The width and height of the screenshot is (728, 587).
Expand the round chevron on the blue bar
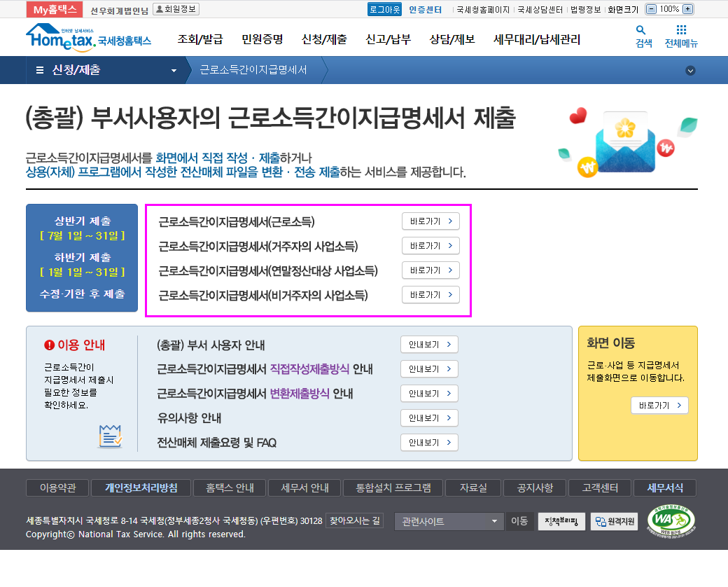click(690, 70)
